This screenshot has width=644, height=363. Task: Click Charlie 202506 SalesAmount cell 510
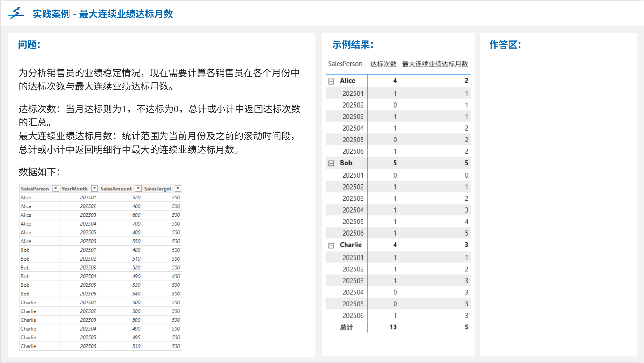coord(136,346)
